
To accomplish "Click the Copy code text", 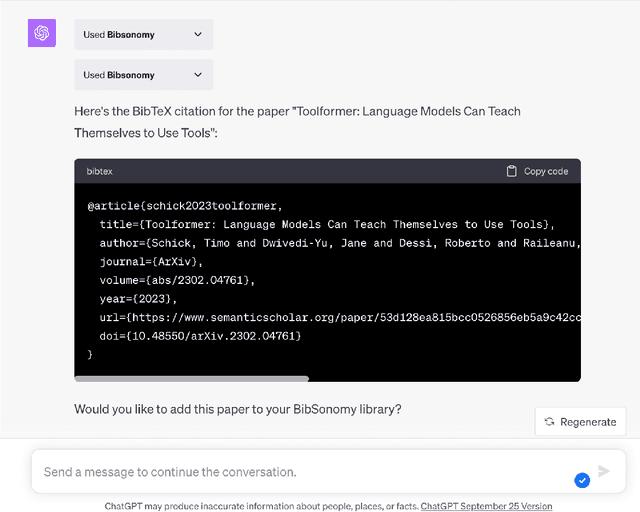I will pos(546,171).
